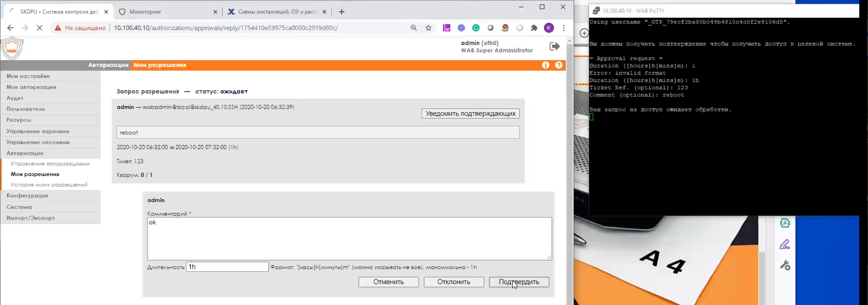This screenshot has width=868, height=305.
Task: Expand Конфигурация section in sidebar
Action: point(50,196)
